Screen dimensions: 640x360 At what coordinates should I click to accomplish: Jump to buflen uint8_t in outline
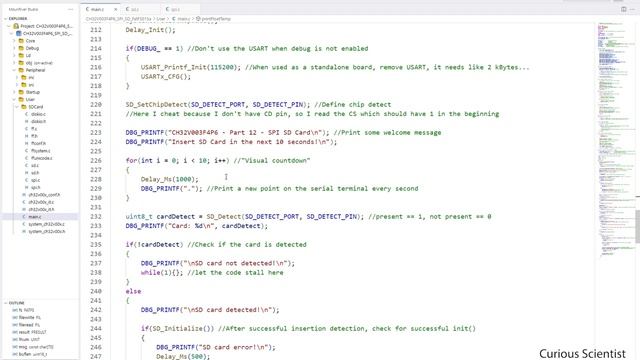[30, 354]
